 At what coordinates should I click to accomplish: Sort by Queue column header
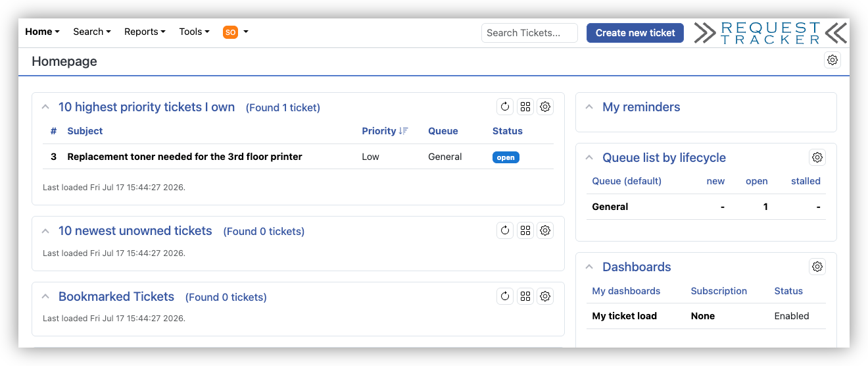click(x=443, y=131)
